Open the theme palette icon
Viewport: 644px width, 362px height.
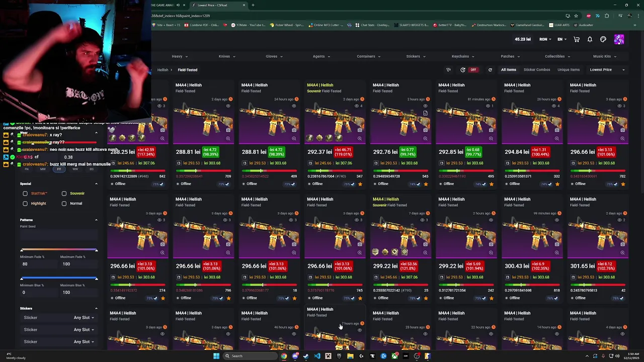coord(603,39)
